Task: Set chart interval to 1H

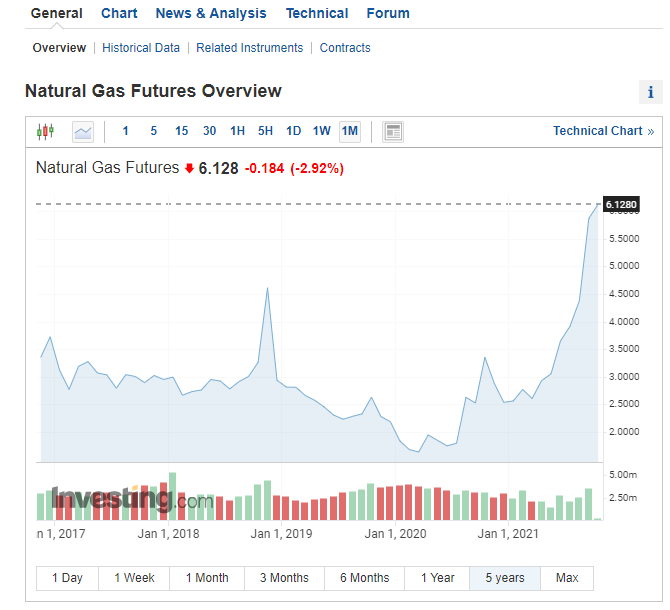Action: coord(238,131)
